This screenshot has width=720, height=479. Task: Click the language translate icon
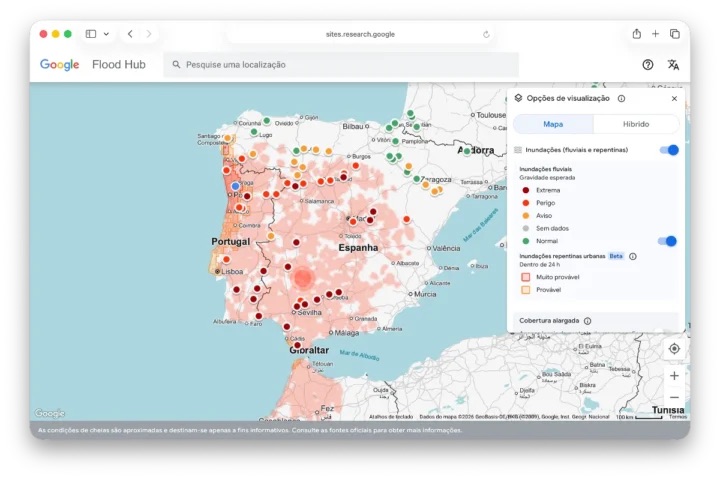coord(673,64)
